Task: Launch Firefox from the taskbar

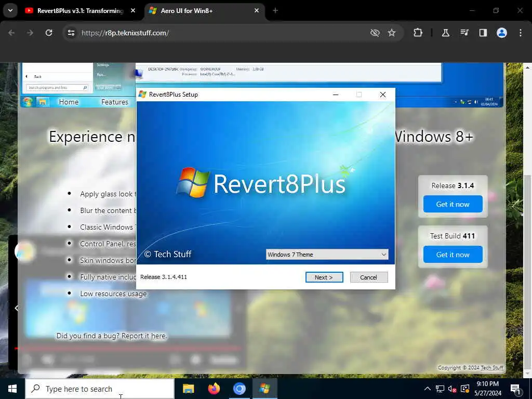Action: point(214,389)
